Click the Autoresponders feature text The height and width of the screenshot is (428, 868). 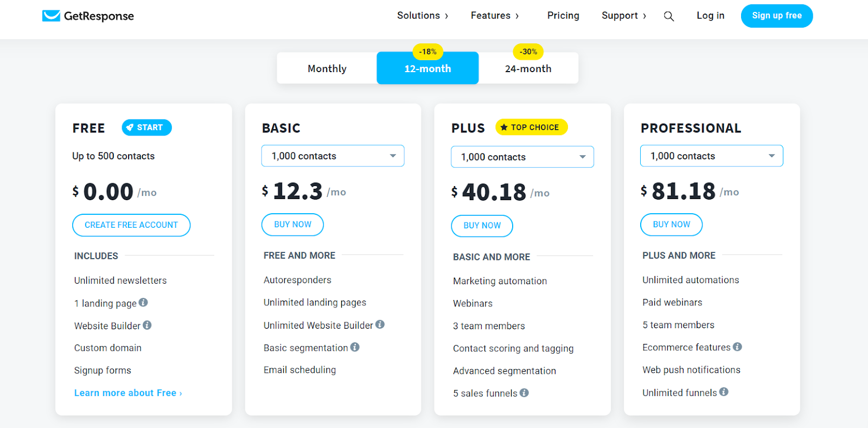click(x=297, y=280)
